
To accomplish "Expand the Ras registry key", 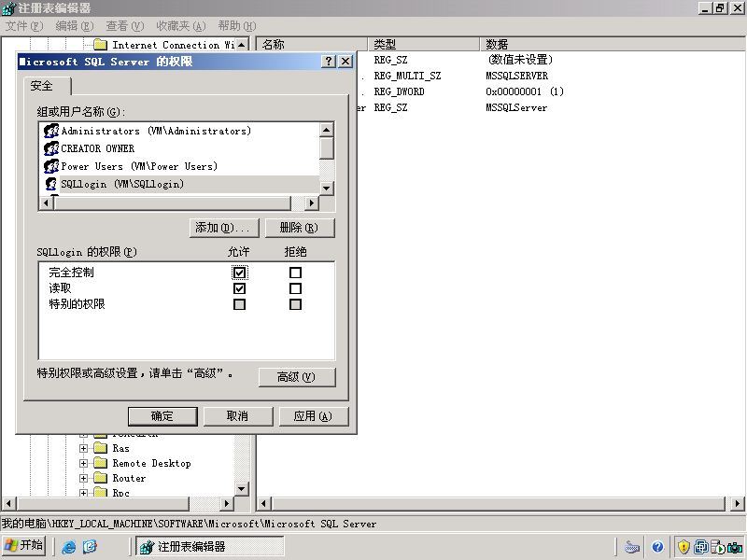I will 83,448.
